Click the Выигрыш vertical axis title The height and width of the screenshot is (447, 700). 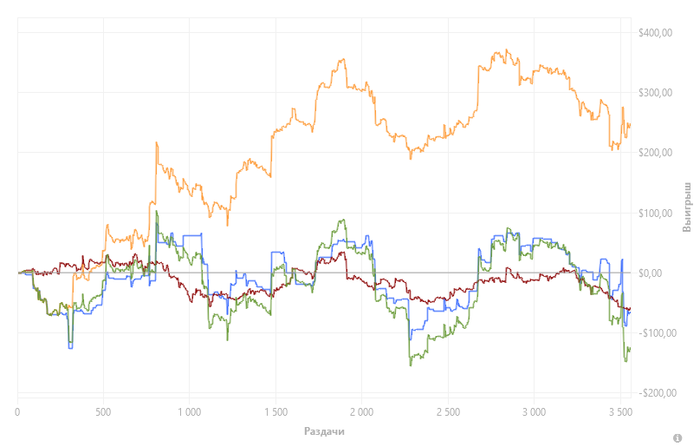[x=687, y=207]
